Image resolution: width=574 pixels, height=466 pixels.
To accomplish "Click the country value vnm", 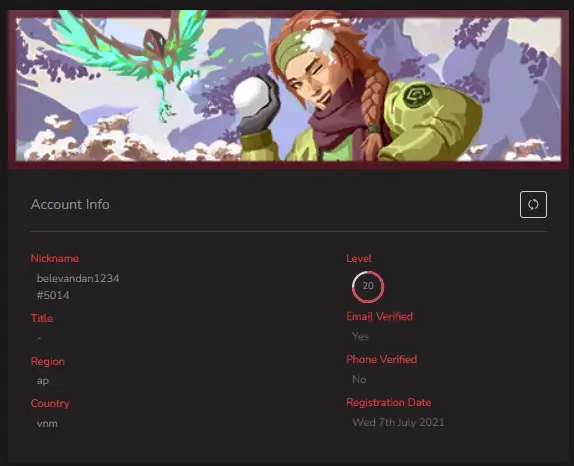I will point(47,424).
